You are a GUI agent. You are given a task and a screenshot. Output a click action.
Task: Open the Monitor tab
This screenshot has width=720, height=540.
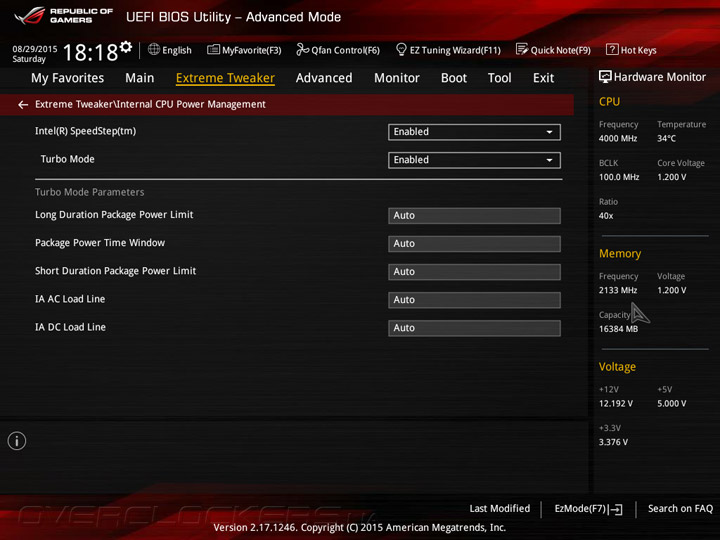point(397,78)
